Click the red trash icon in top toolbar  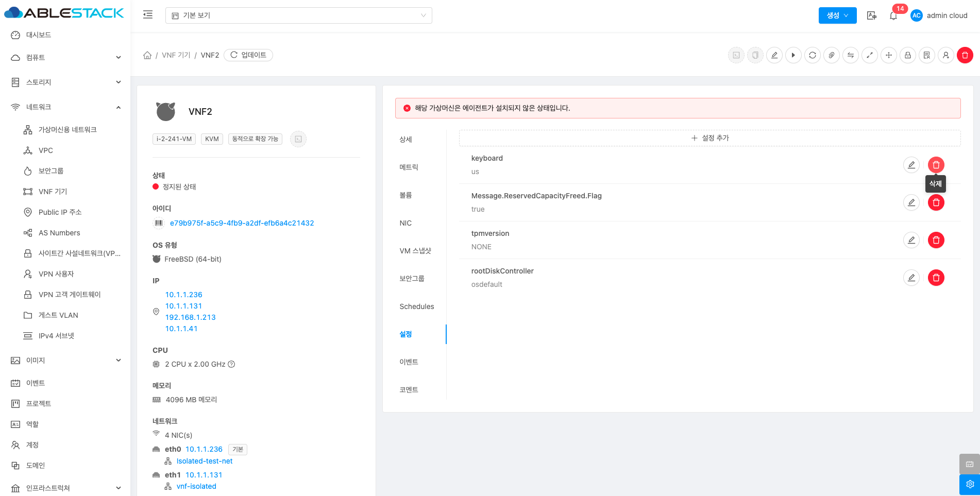tap(965, 55)
